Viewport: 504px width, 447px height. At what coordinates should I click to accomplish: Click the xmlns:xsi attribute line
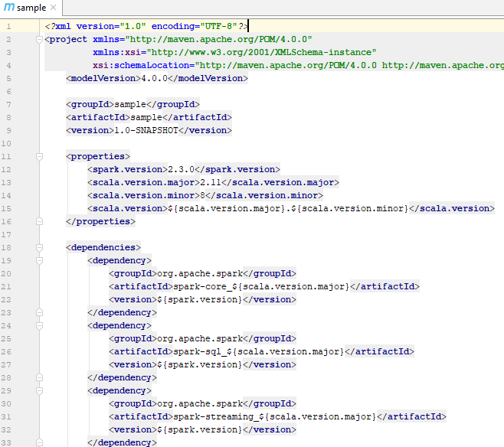click(x=234, y=52)
